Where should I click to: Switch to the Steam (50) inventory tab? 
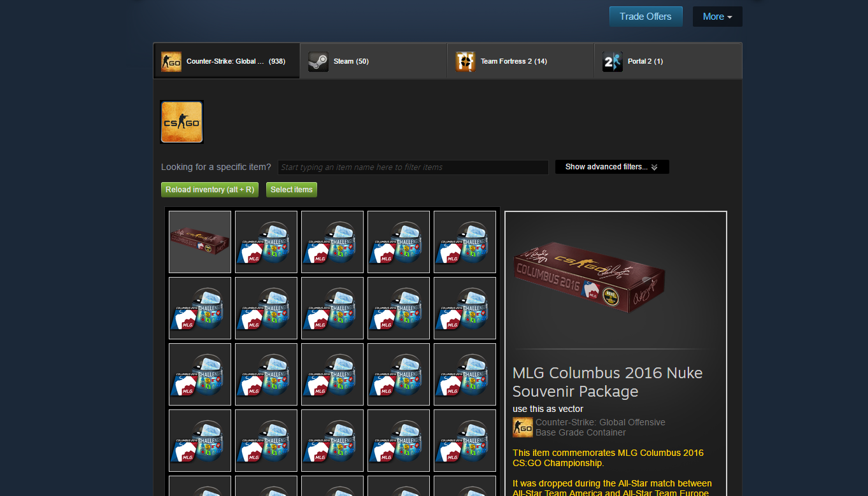click(x=373, y=61)
